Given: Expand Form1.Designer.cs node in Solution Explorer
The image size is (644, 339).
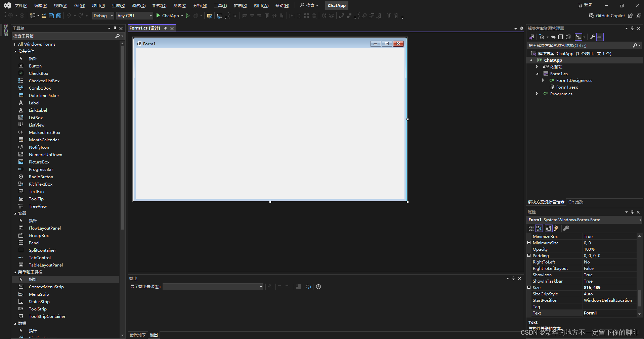Looking at the screenshot, I should (x=543, y=80).
